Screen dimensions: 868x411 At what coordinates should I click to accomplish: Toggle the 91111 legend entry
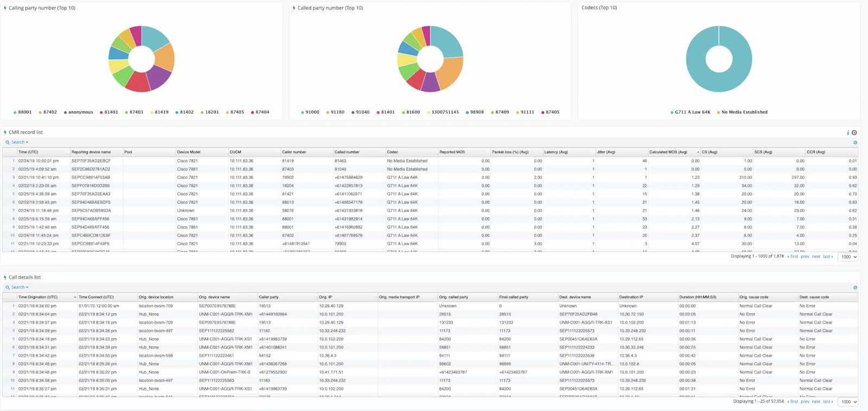click(x=525, y=112)
